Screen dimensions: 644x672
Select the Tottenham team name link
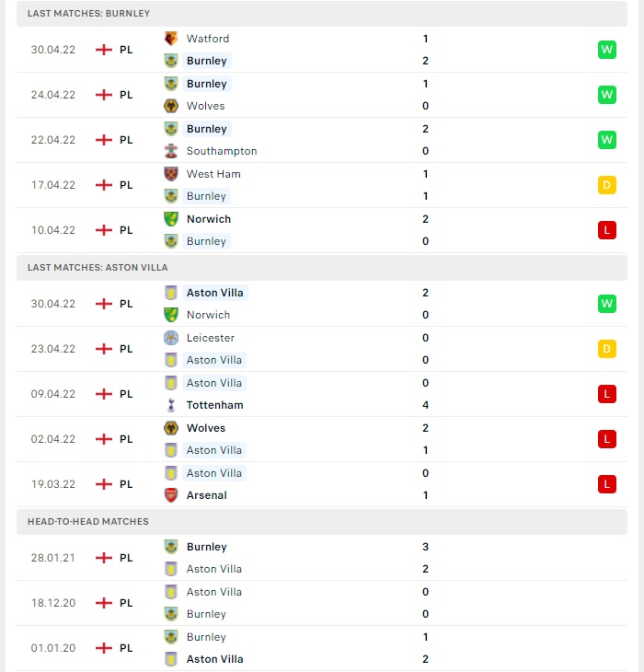click(x=215, y=405)
